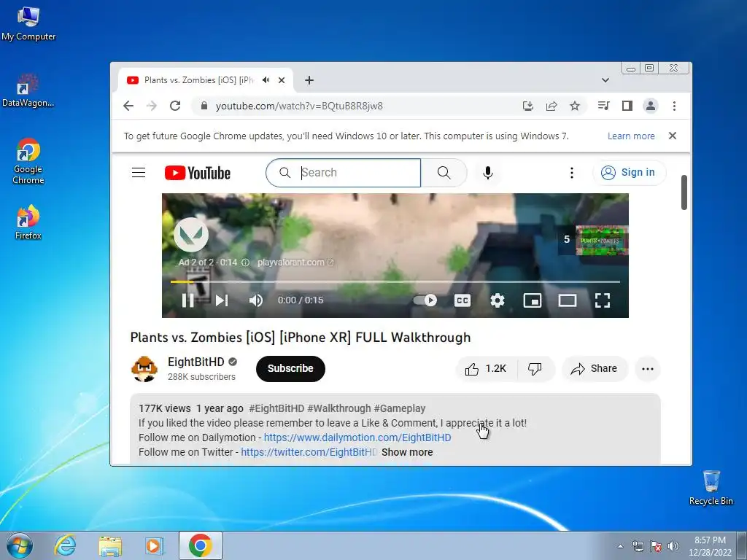Image resolution: width=747 pixels, height=560 pixels.
Task: Open Windows Explorer from taskbar
Action: pyautogui.click(x=110, y=545)
